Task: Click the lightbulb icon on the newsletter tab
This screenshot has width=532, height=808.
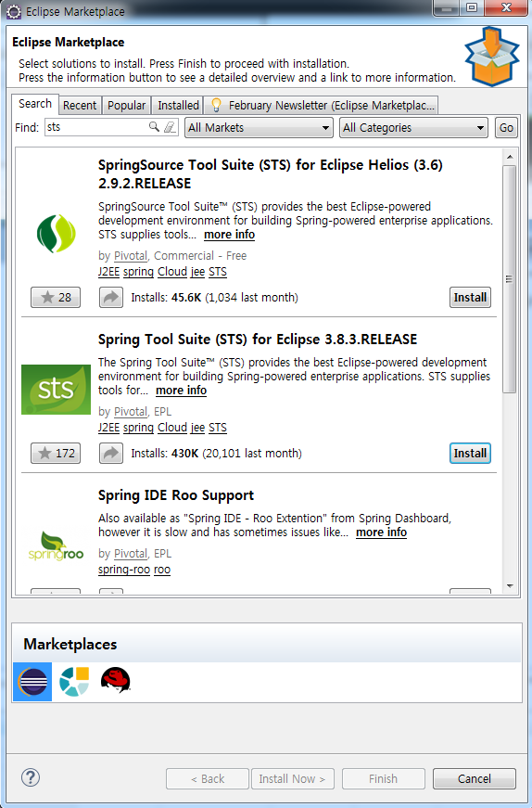Action: point(216,105)
